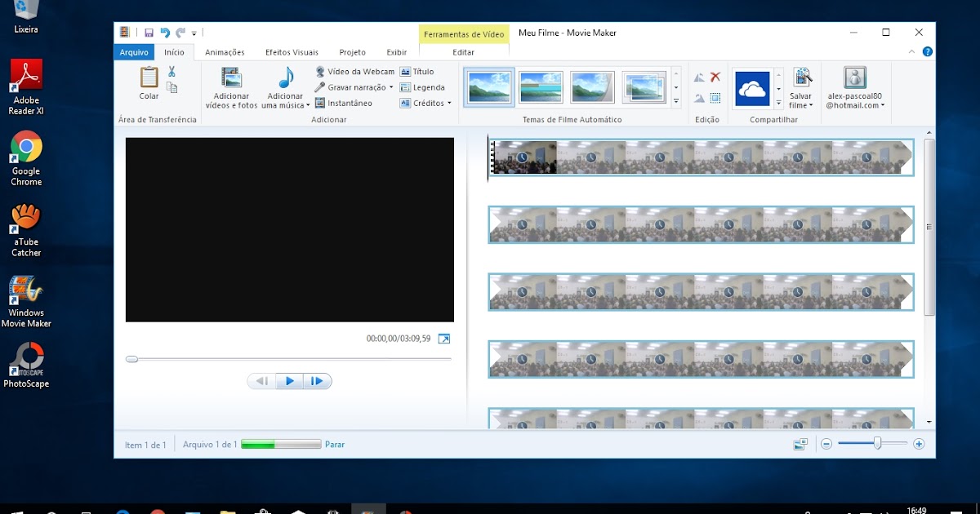Image resolution: width=980 pixels, height=514 pixels.
Task: Click the select all icon in Edição
Action: [715, 98]
